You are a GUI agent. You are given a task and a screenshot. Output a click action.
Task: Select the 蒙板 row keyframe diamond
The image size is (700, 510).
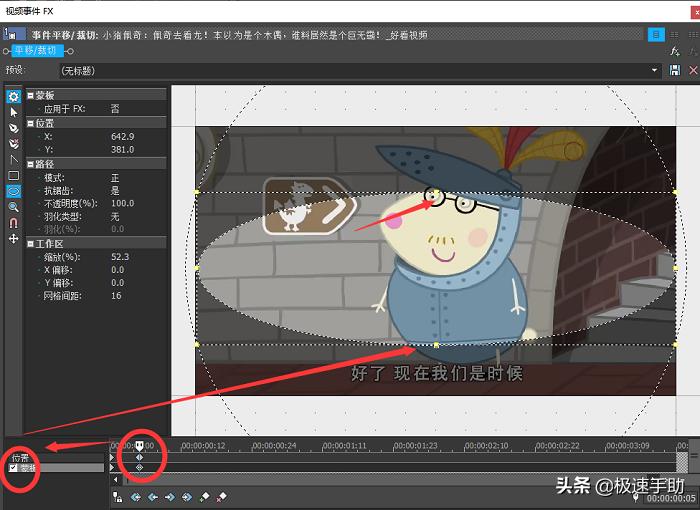(x=139, y=468)
